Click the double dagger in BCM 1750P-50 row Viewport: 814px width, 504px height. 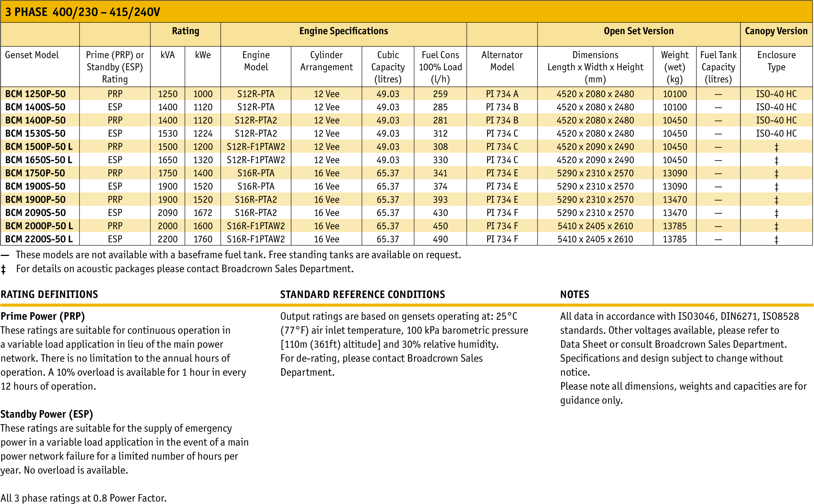coord(776,173)
